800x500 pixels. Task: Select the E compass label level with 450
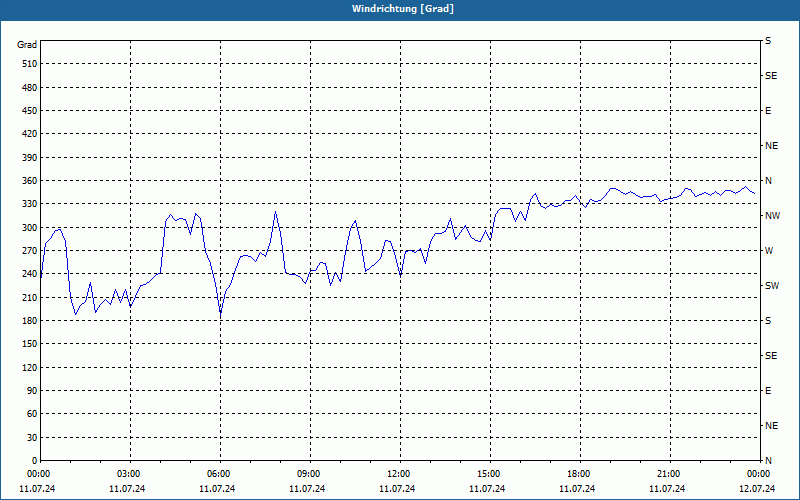tap(768, 111)
